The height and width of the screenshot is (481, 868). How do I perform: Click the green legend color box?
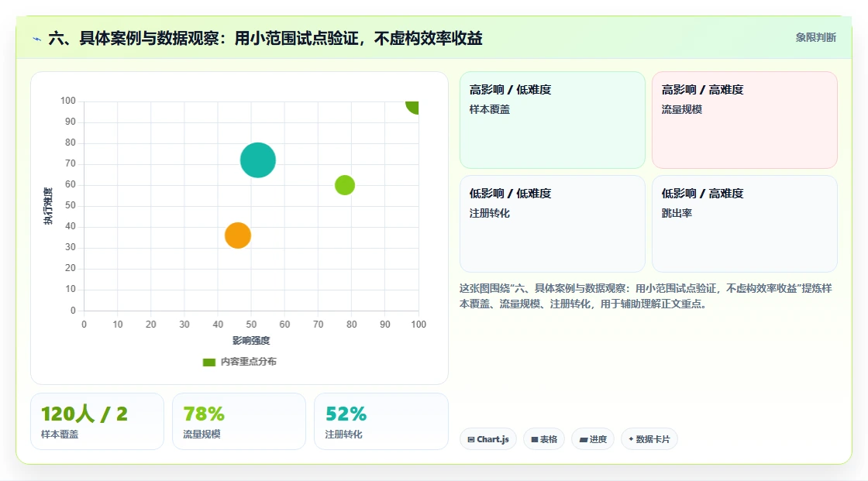[x=208, y=362]
